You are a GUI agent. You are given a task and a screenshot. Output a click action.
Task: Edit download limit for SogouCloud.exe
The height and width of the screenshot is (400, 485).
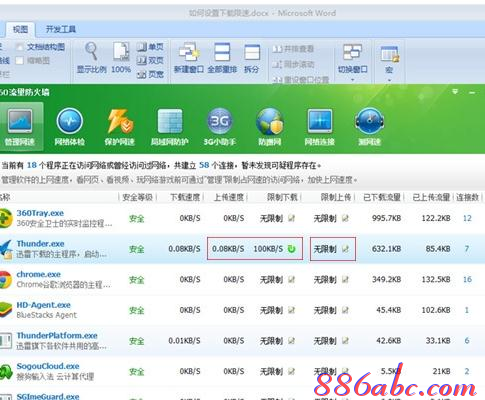(x=292, y=371)
